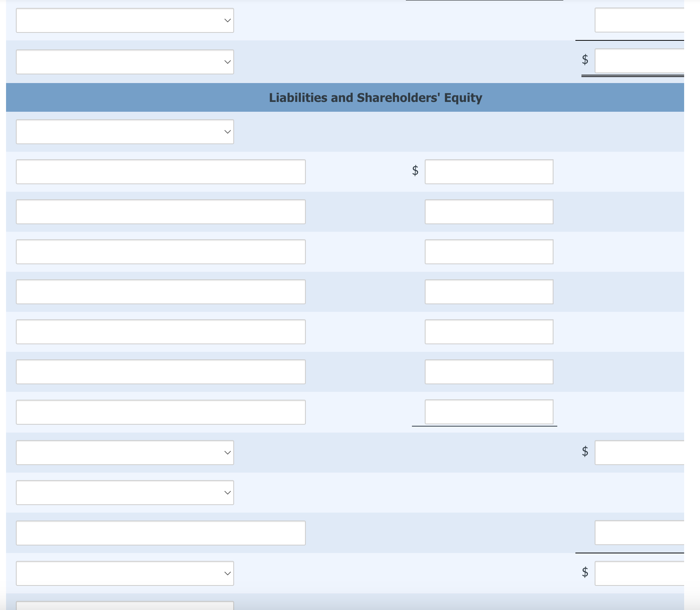Open the dropdown beside the middle dollar sign total
Viewport: 700px width, 610px height.
click(x=125, y=452)
